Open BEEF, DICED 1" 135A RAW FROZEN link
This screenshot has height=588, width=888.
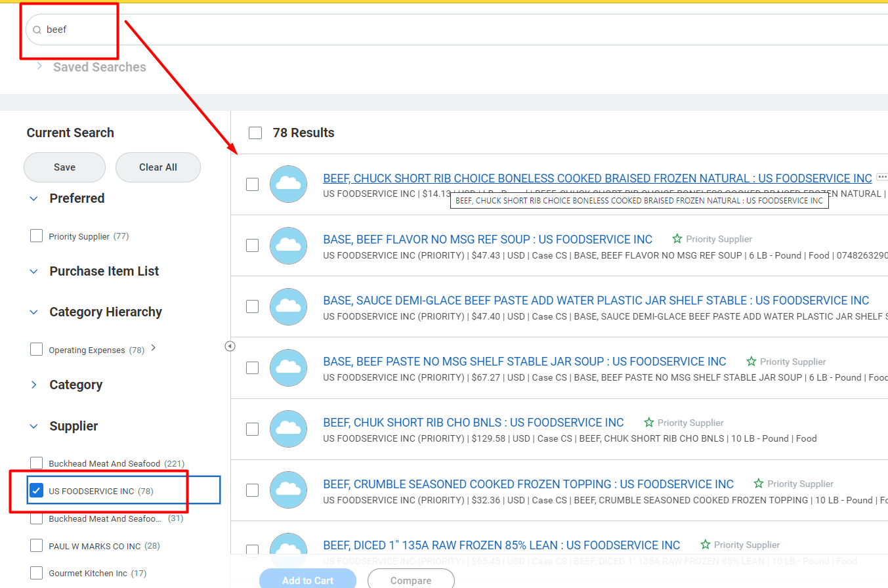pos(501,545)
